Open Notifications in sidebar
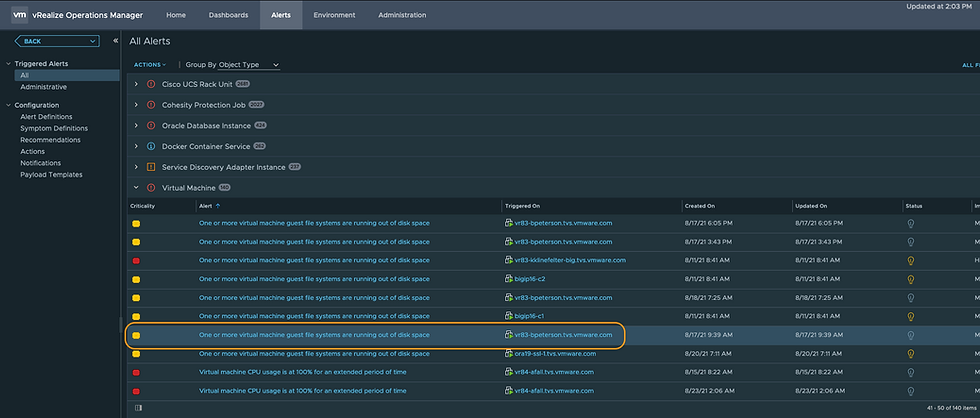 (x=41, y=163)
